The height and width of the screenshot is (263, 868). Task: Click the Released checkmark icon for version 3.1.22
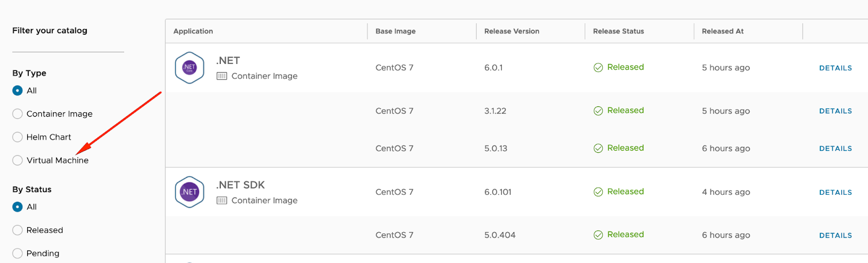(598, 111)
